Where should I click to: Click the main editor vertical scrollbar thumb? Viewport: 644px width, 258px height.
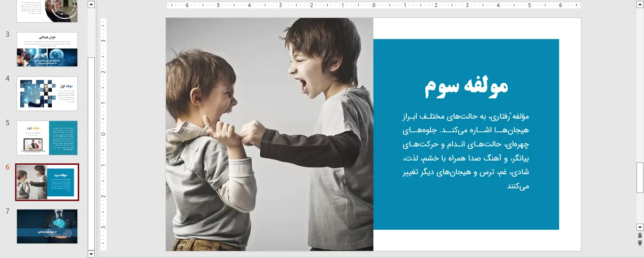pos(640,177)
